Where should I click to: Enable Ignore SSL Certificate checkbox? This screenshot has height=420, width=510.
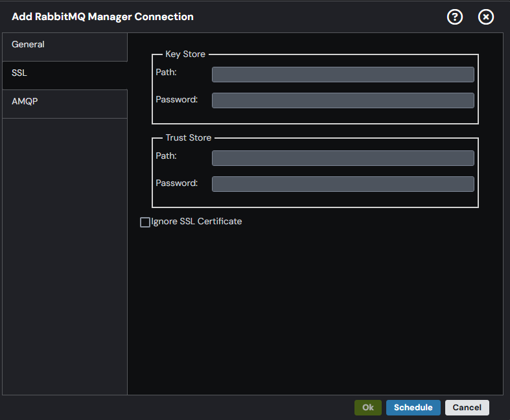tap(145, 222)
